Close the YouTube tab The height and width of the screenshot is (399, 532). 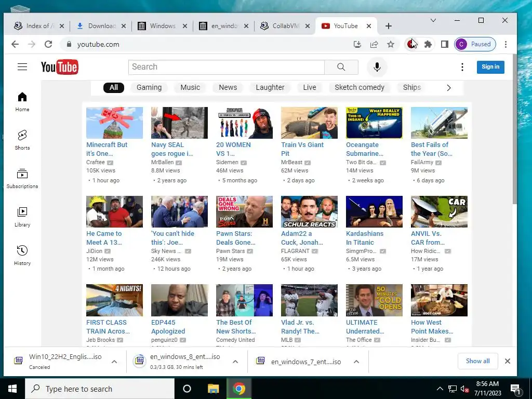[369, 26]
